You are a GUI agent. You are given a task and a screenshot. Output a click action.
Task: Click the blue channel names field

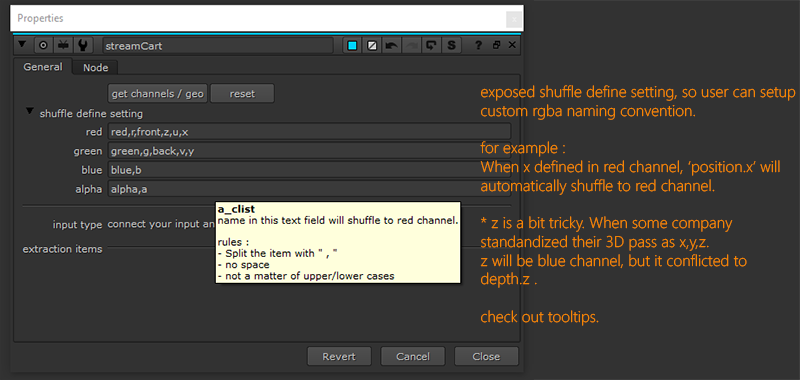click(309, 170)
